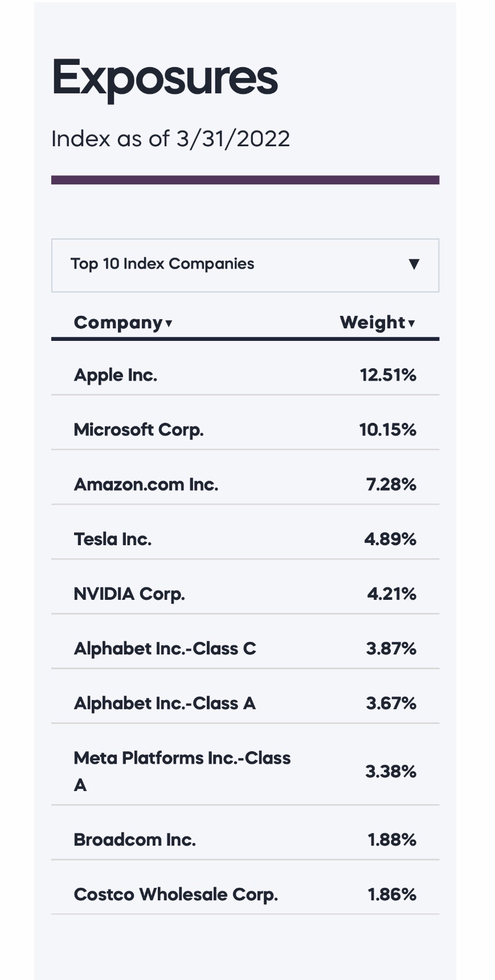
Task: Choose the Tesla Inc. company name
Action: click(113, 539)
